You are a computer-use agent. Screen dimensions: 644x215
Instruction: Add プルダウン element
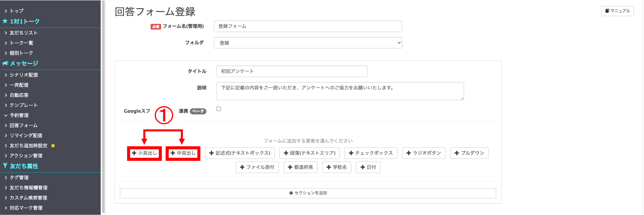click(x=469, y=153)
